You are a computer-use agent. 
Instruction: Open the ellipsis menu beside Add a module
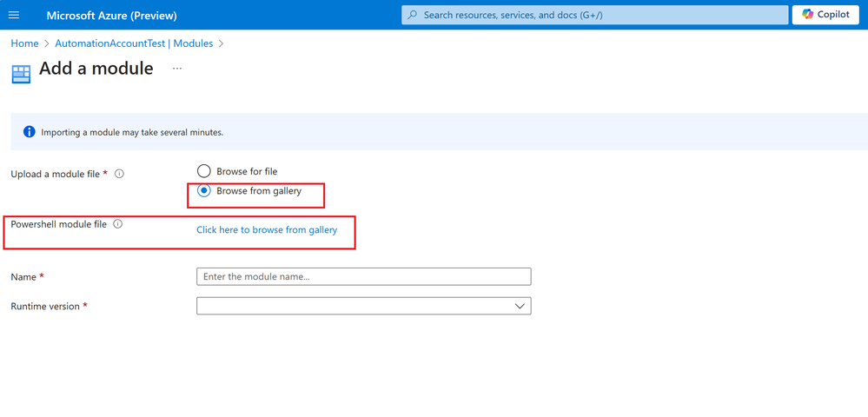pos(177,68)
